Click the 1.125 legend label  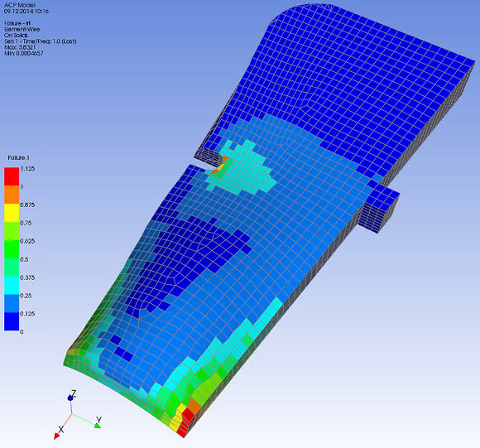click(x=27, y=169)
